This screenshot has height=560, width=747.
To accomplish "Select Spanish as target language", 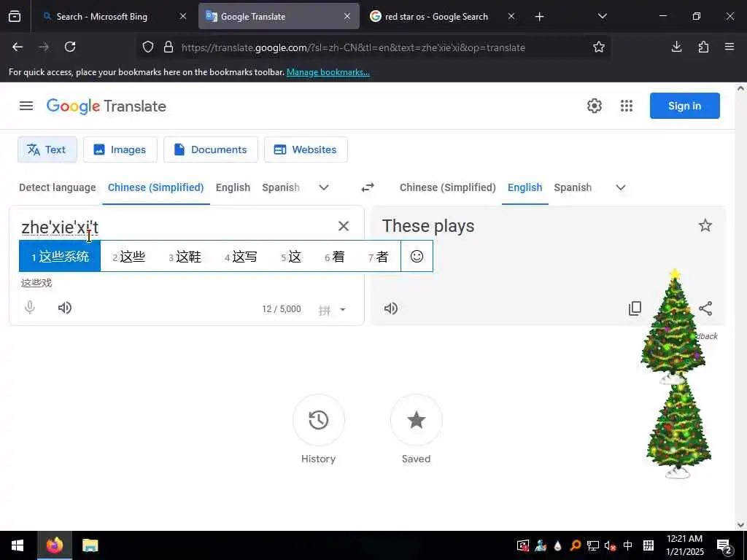I will [x=573, y=187].
